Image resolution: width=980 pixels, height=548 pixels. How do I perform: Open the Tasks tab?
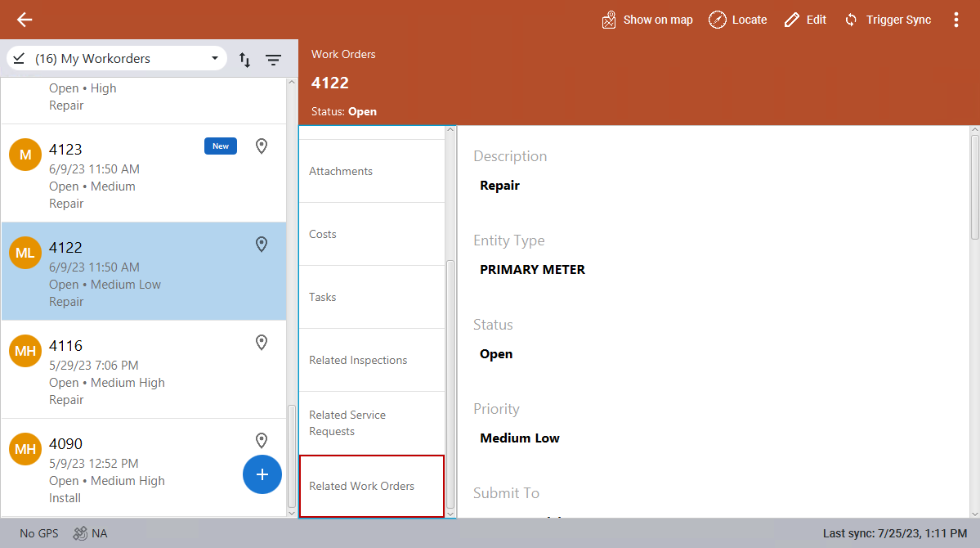pos(372,297)
